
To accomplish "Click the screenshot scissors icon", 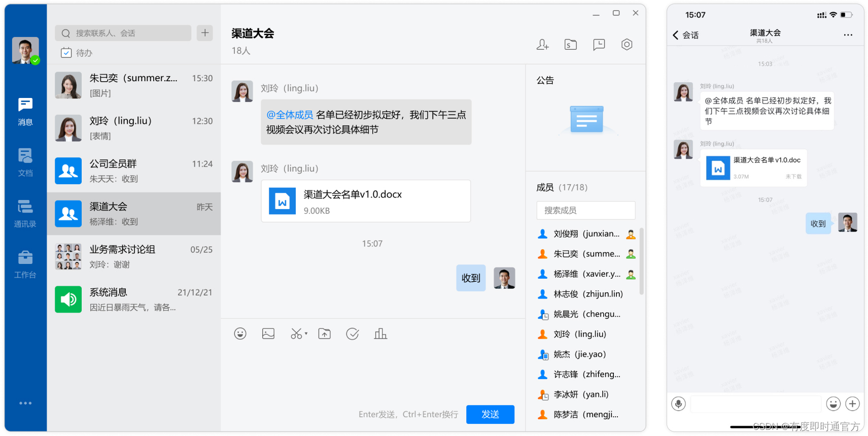I will (x=297, y=333).
